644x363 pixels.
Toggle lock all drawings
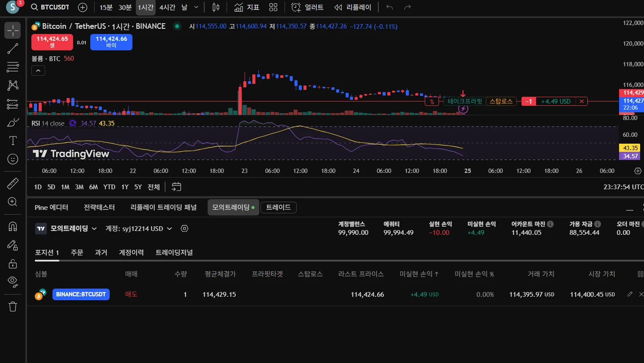coord(12,264)
